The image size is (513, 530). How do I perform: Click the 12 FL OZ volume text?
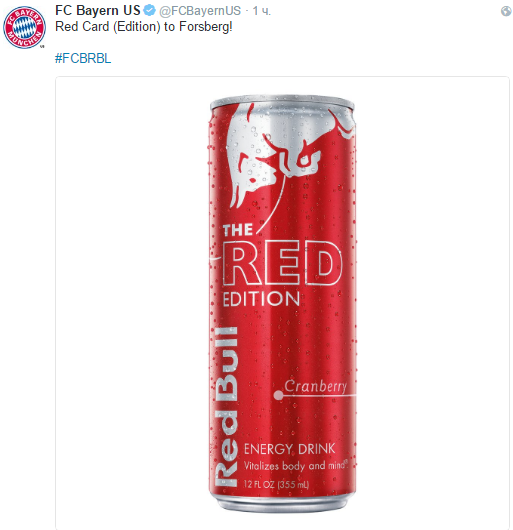(276, 484)
